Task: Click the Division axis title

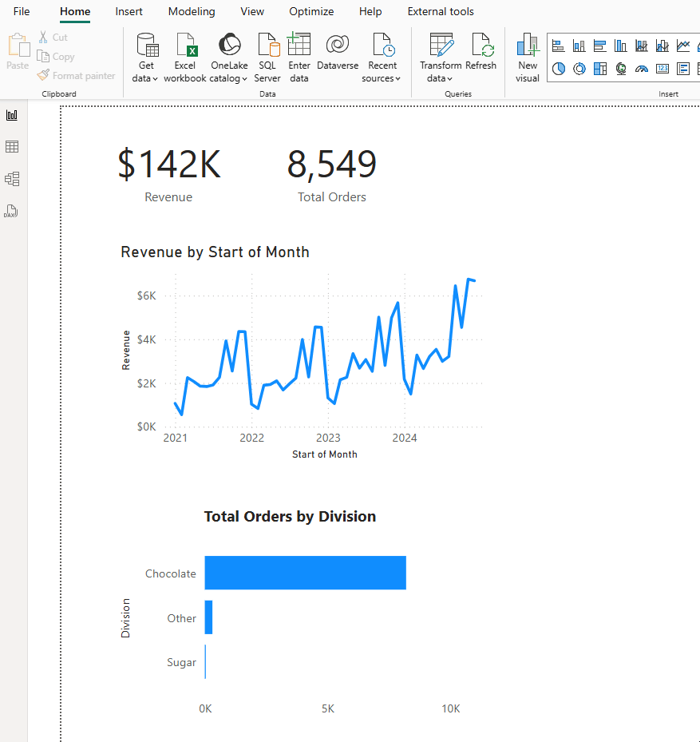Action: (125, 618)
